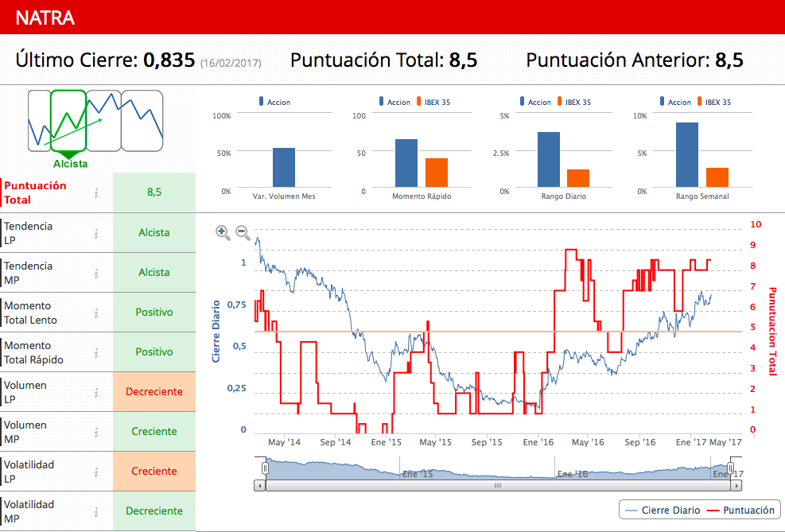Open info icon for Volatilidad MP
785x532 pixels.
(x=96, y=511)
